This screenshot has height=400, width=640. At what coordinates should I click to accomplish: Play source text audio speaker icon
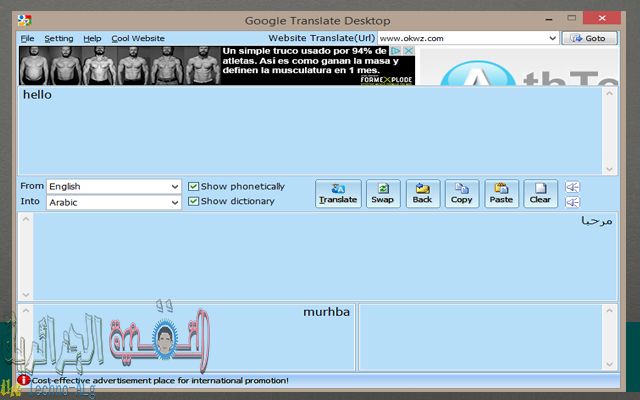coord(572,186)
